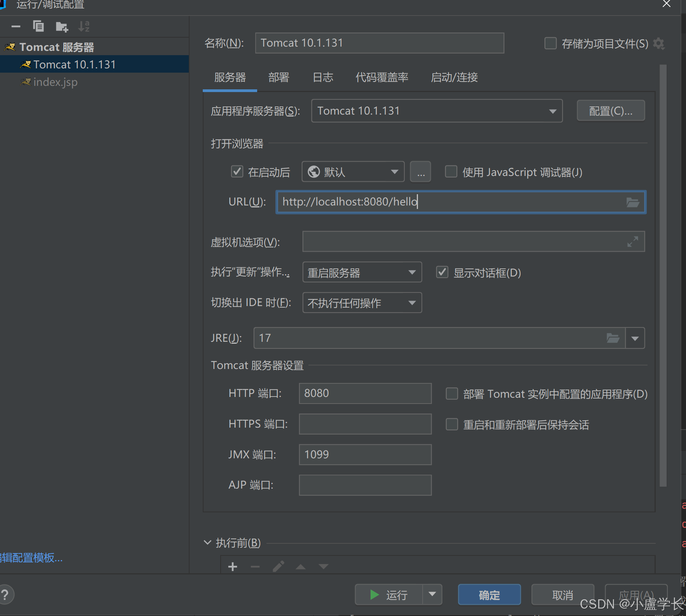
Task: Uncheck the 在启动后 checkbox
Action: pyautogui.click(x=237, y=172)
